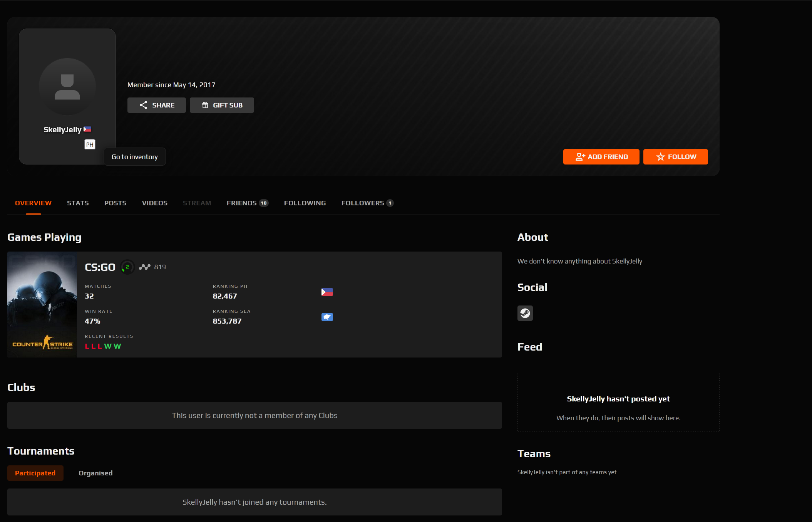
Task: Click the SHARE button
Action: tap(156, 105)
